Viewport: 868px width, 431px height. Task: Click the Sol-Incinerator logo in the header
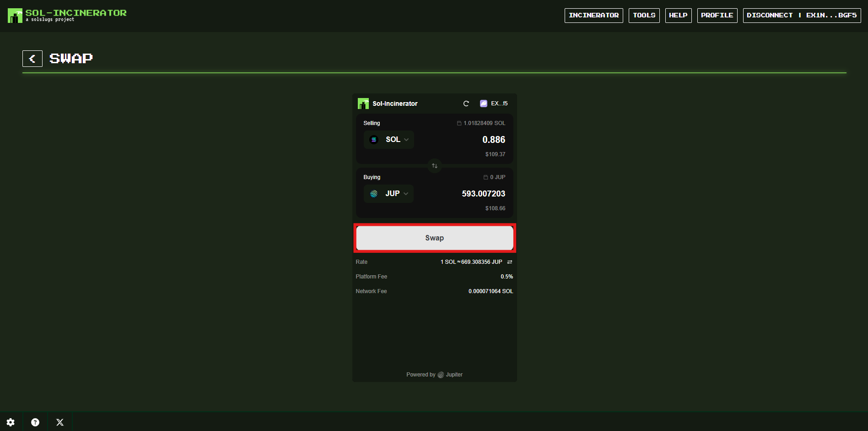coord(67,15)
